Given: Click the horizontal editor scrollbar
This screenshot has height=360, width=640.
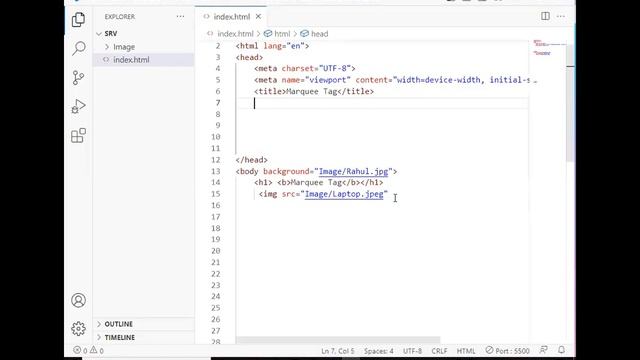Looking at the screenshot, I should (x=338, y=340).
